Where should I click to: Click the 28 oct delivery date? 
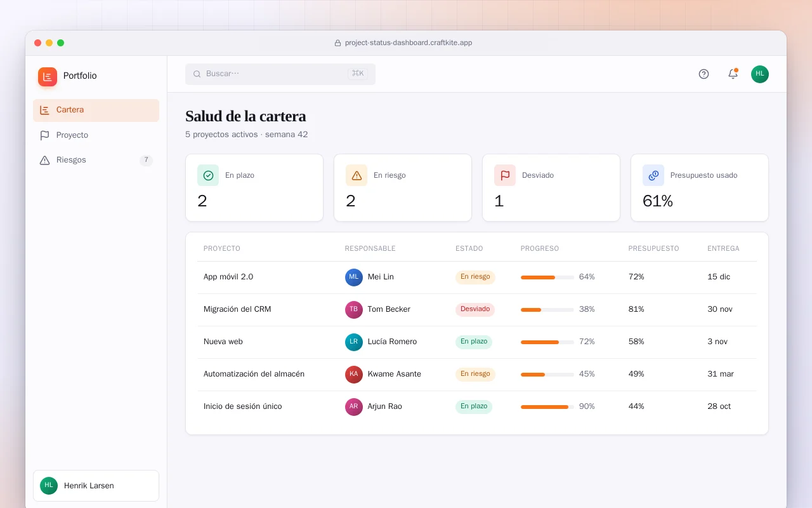pyautogui.click(x=719, y=407)
